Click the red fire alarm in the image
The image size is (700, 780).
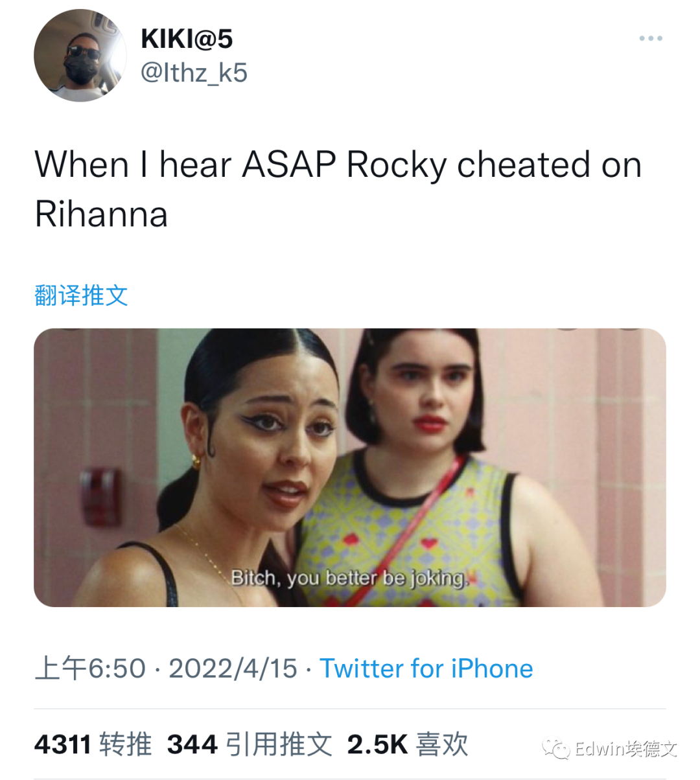[100, 497]
